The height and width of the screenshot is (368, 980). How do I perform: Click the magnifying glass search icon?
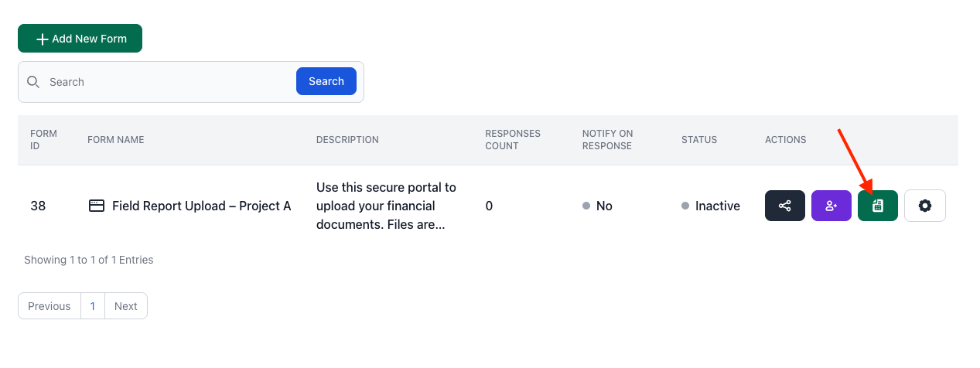coord(33,82)
